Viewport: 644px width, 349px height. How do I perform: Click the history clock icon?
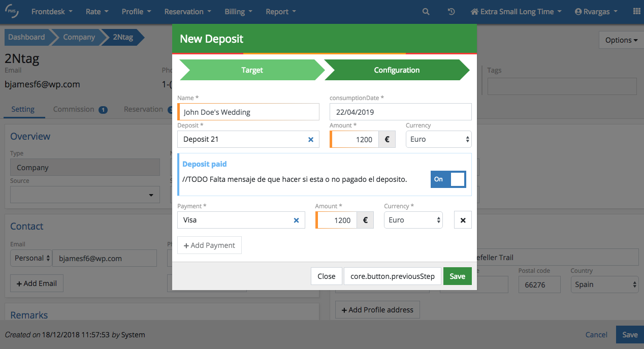click(x=451, y=12)
